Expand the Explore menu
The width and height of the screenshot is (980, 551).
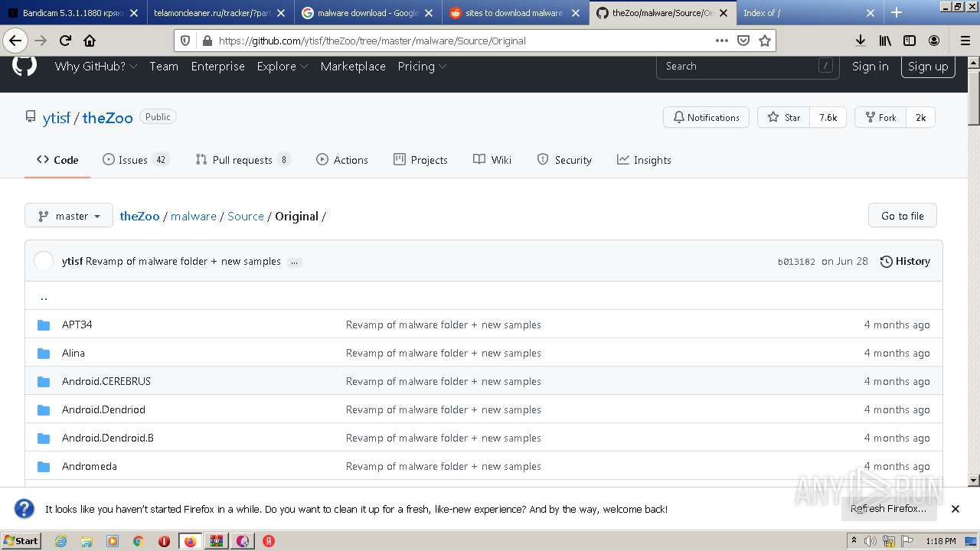[282, 67]
